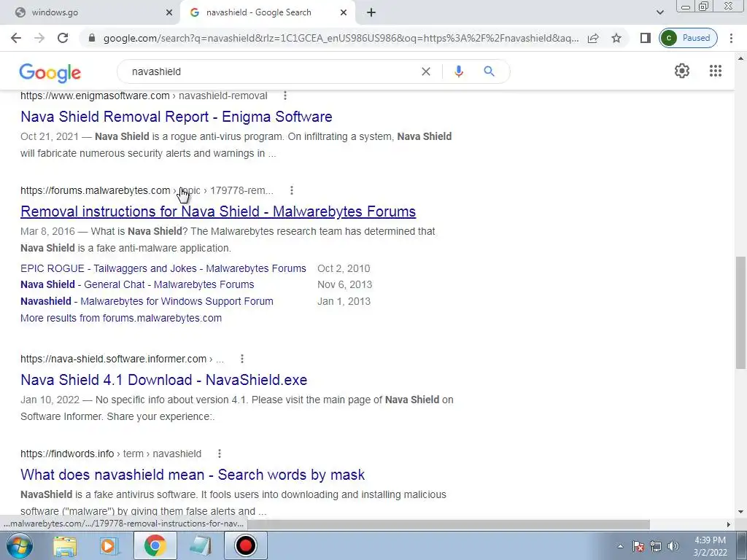The image size is (747, 560).
Task: Share this page icon in address bar
Action: pos(593,38)
